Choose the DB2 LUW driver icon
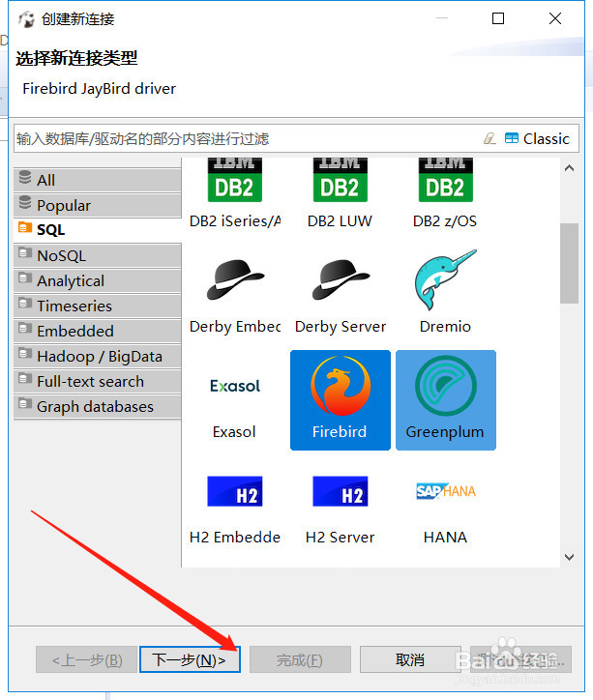Image resolution: width=593 pixels, height=700 pixels. [x=341, y=180]
